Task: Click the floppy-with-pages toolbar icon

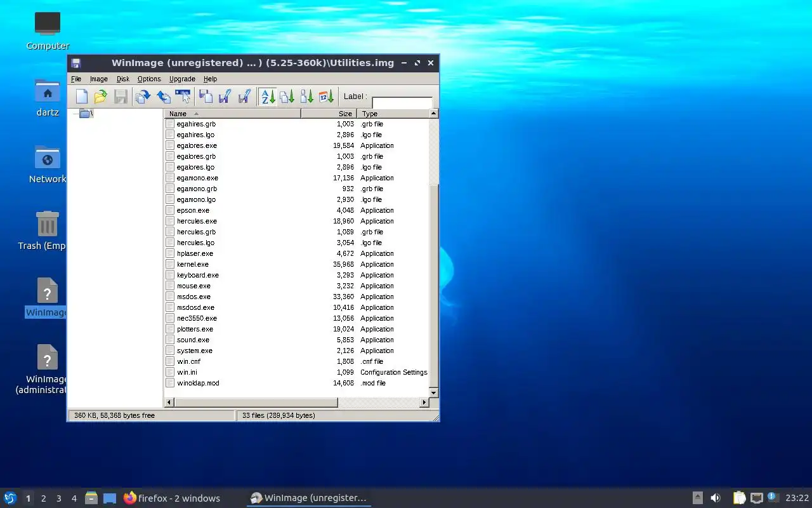Action: point(206,97)
